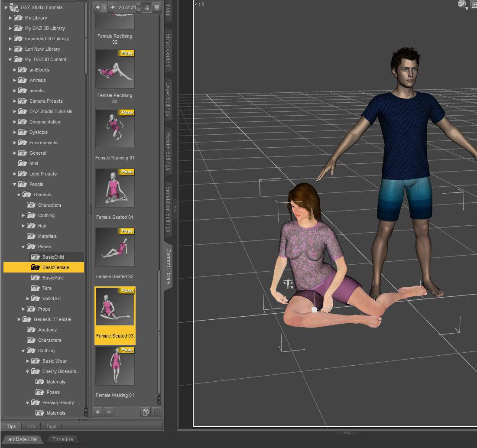Click the folder icon beside Tera

pos(36,288)
